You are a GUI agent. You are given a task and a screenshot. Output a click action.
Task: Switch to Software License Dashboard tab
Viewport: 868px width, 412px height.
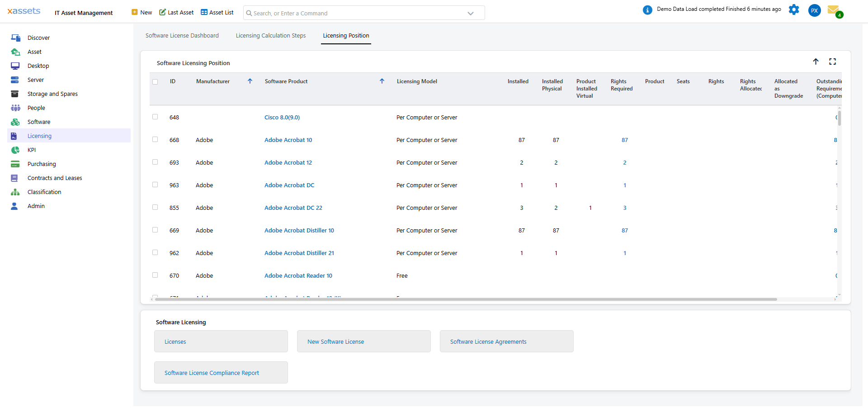click(x=182, y=36)
